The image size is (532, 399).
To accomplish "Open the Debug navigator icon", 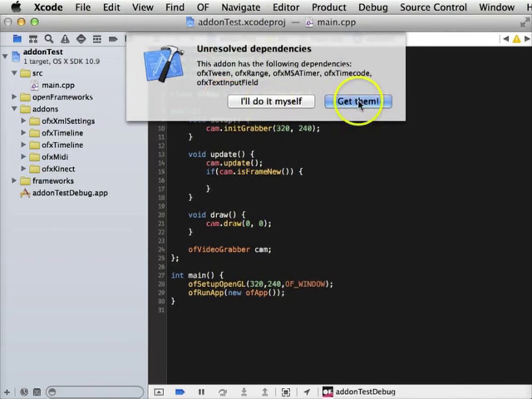I will (x=97, y=39).
